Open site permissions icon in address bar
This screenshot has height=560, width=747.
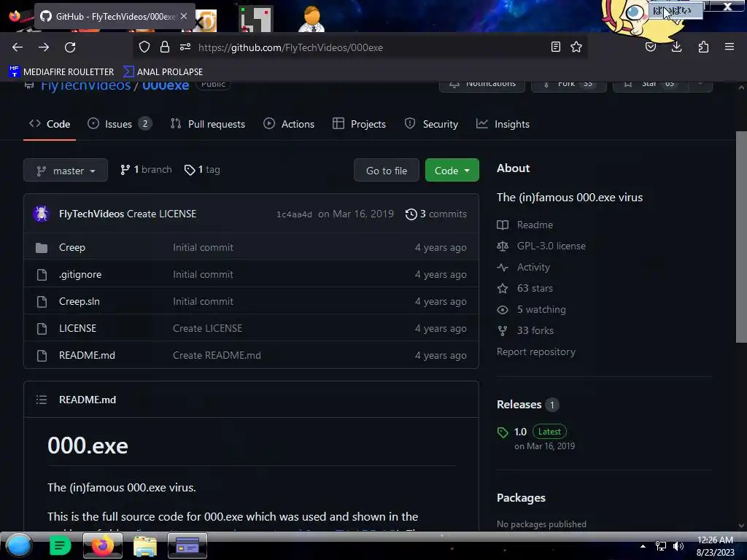point(185,47)
